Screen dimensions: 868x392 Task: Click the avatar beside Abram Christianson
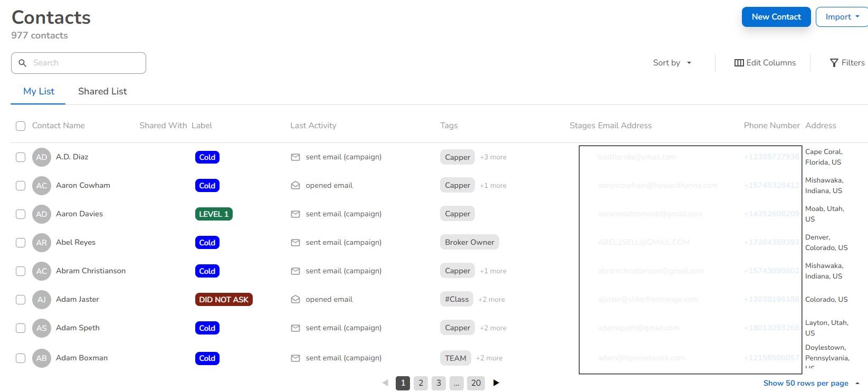click(42, 271)
